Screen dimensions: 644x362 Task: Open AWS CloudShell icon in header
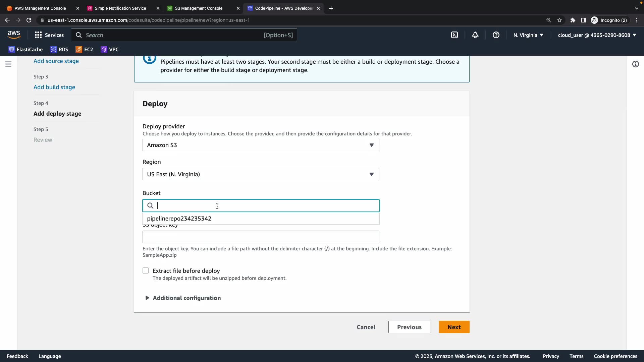pyautogui.click(x=454, y=35)
